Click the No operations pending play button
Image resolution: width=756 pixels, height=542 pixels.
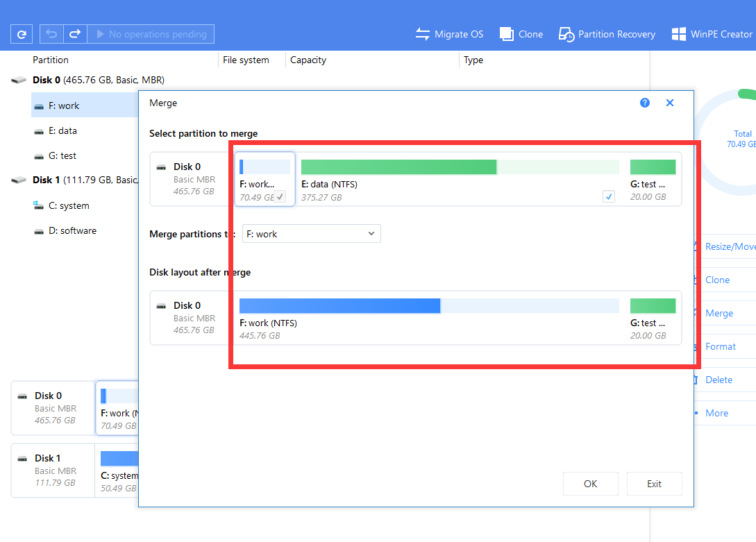coord(151,34)
